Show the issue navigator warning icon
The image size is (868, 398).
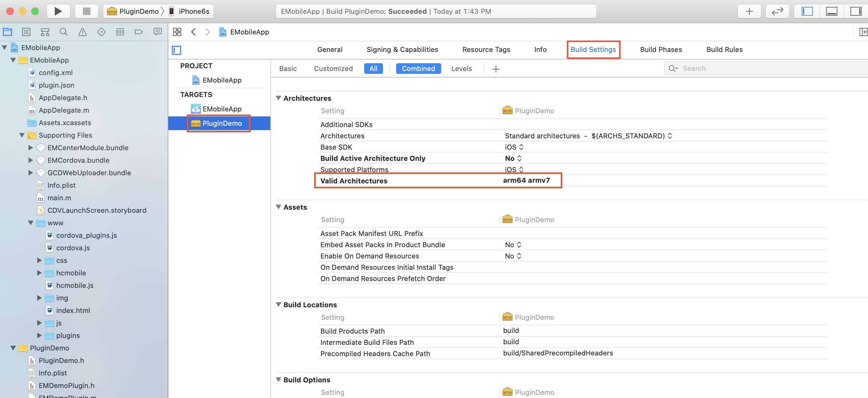click(83, 32)
